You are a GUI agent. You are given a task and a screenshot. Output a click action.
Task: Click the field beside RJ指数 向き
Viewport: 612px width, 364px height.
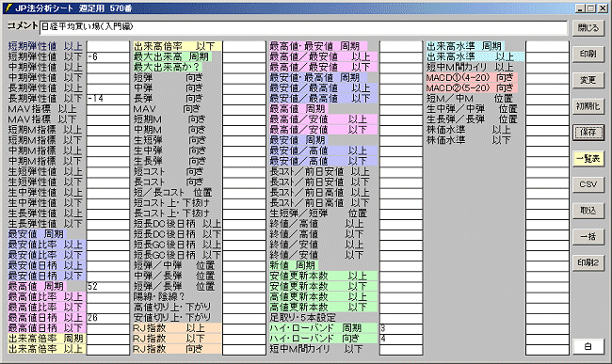pos(245,349)
